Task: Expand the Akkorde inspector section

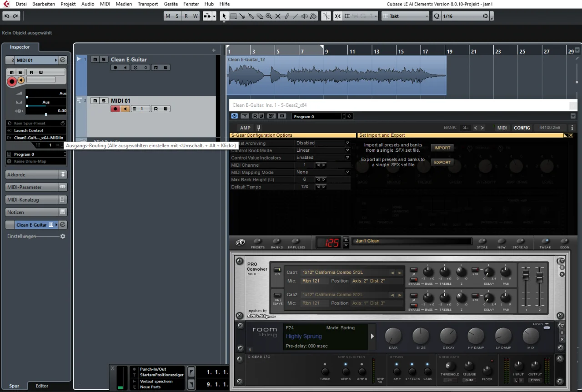Action: pos(36,174)
